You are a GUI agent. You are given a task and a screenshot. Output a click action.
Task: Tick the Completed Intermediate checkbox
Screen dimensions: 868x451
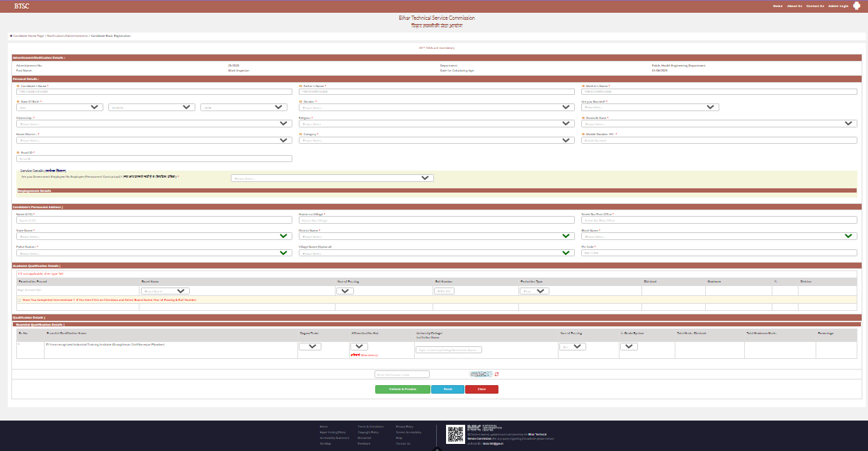pyautogui.click(x=18, y=299)
